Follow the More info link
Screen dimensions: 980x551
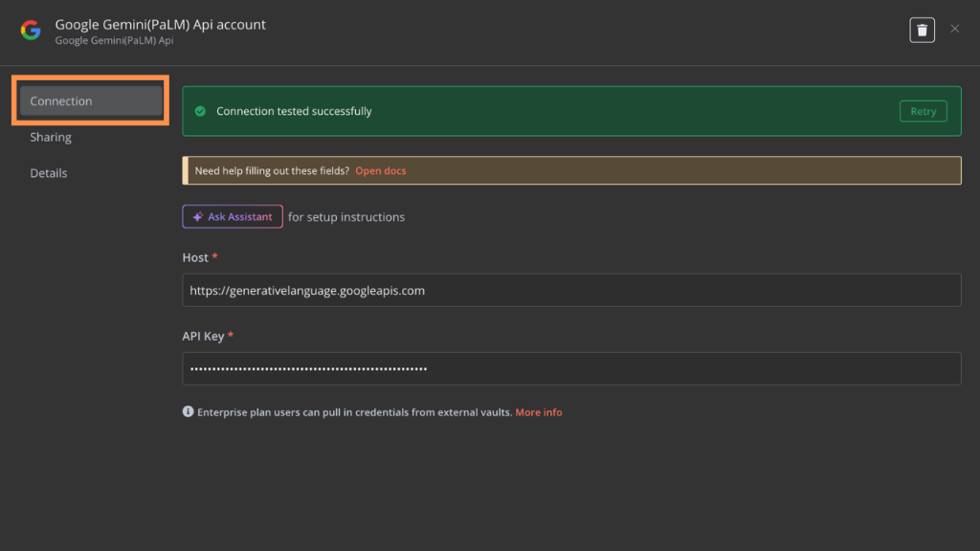click(x=538, y=412)
